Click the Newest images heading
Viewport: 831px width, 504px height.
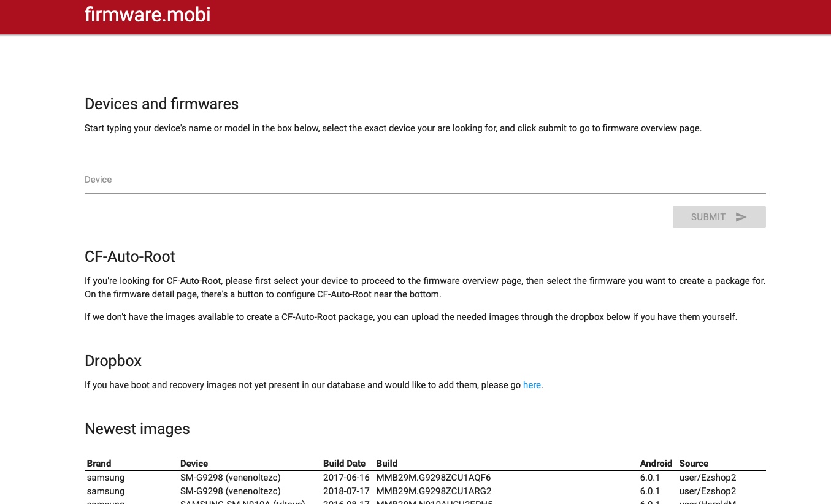click(x=137, y=429)
